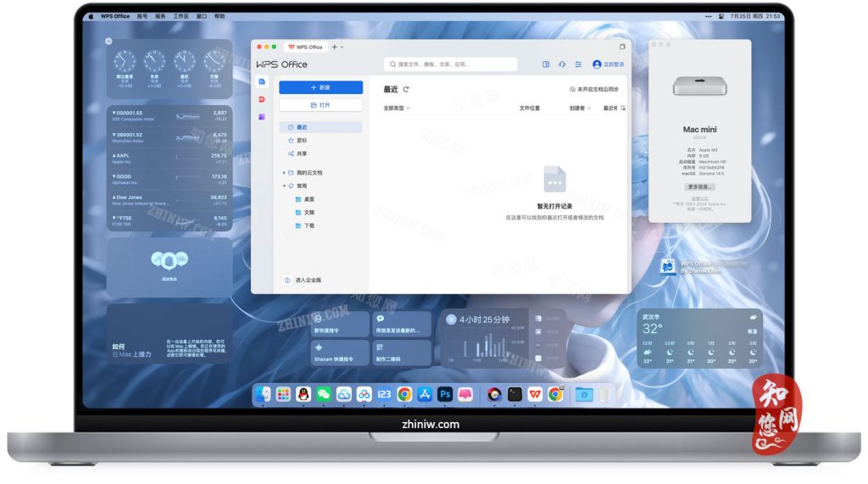The width and height of the screenshot is (868, 484).
Task: Expand the 我的云文档 tree node
Action: tap(284, 173)
